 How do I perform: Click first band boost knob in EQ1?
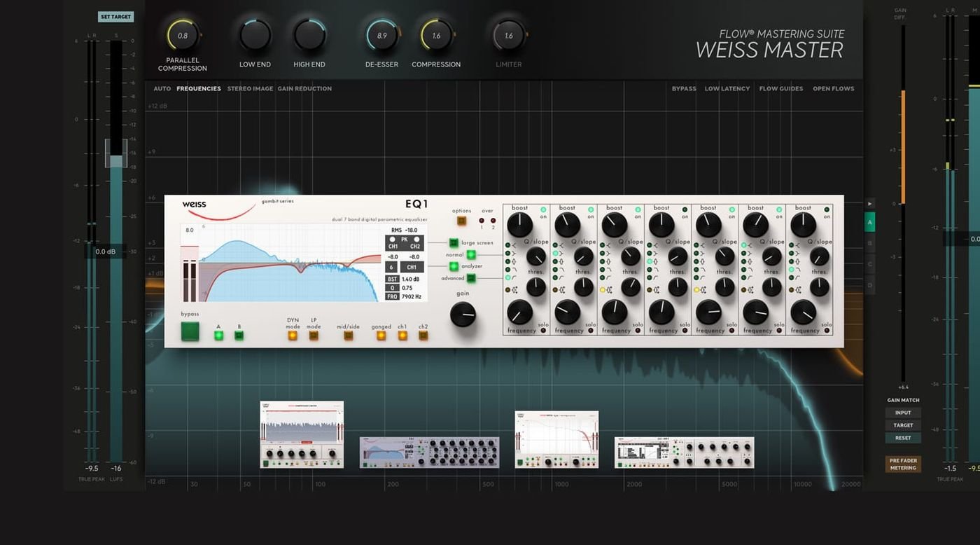[x=519, y=225]
